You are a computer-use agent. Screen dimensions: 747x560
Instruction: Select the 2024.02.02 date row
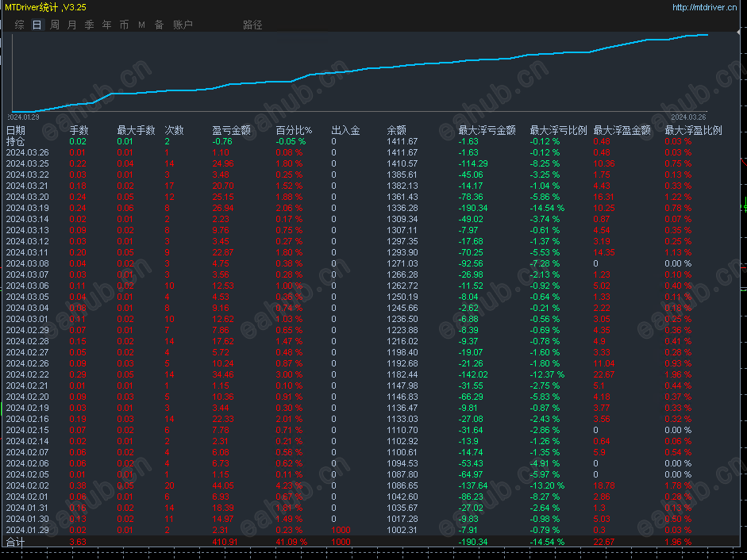coord(27,485)
